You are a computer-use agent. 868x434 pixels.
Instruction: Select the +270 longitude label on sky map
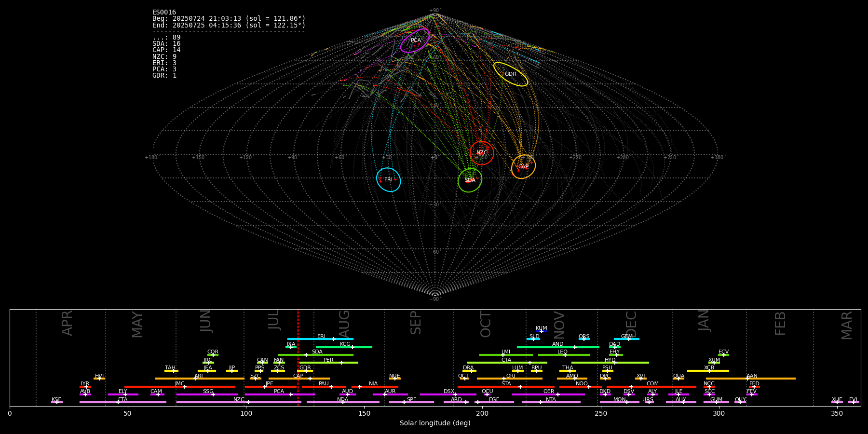[575, 157]
